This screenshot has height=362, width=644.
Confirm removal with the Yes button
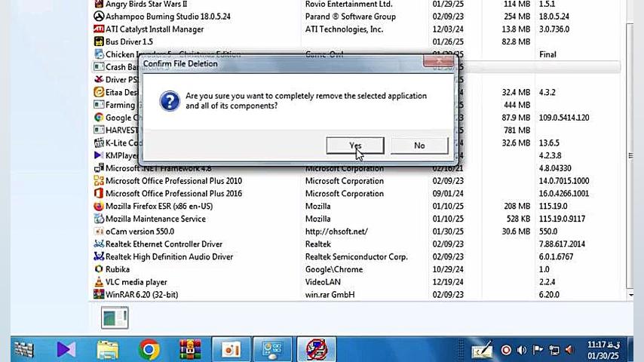click(355, 146)
